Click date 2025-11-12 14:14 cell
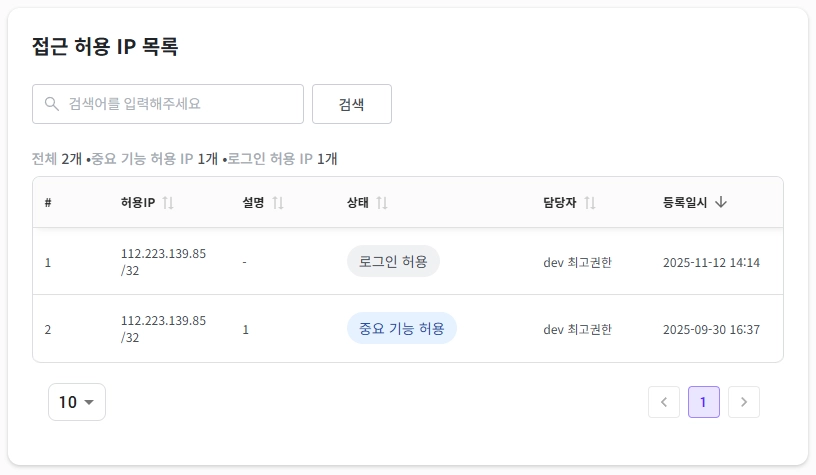Image resolution: width=816 pixels, height=475 pixels. coord(711,262)
